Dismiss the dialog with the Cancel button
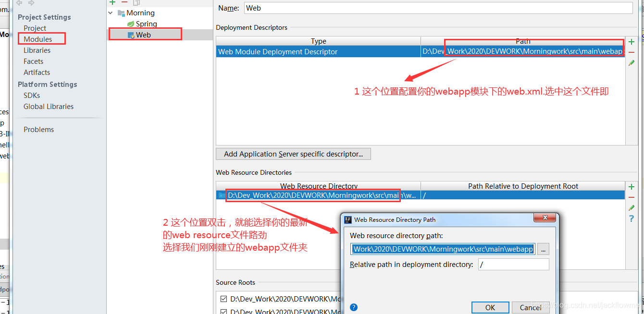This screenshot has height=314, width=644. [x=531, y=307]
